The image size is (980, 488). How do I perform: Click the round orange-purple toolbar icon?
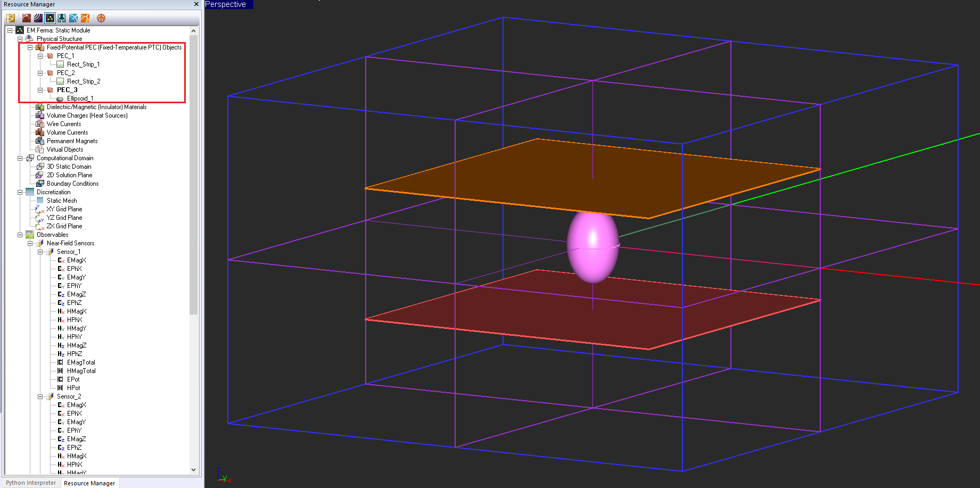[101, 18]
